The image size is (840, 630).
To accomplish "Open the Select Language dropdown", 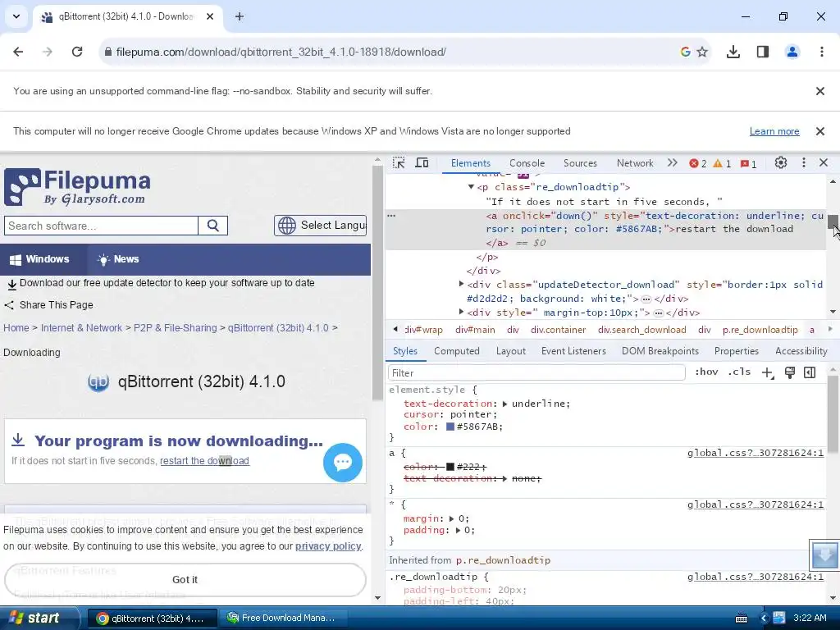I will coord(321,226).
